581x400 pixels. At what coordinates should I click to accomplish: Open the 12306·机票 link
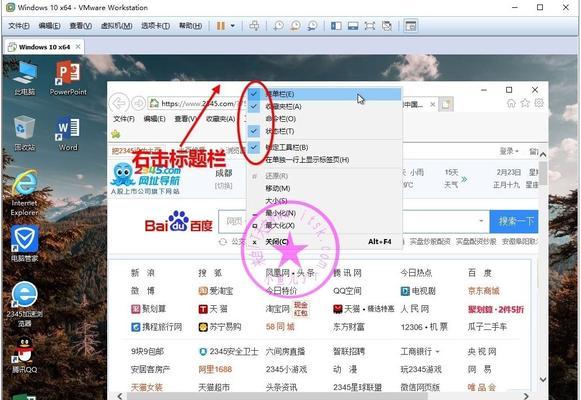pyautogui.click(x=424, y=327)
